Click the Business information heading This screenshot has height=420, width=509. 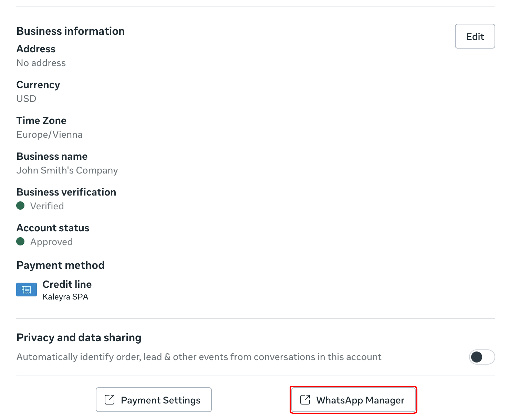(71, 31)
